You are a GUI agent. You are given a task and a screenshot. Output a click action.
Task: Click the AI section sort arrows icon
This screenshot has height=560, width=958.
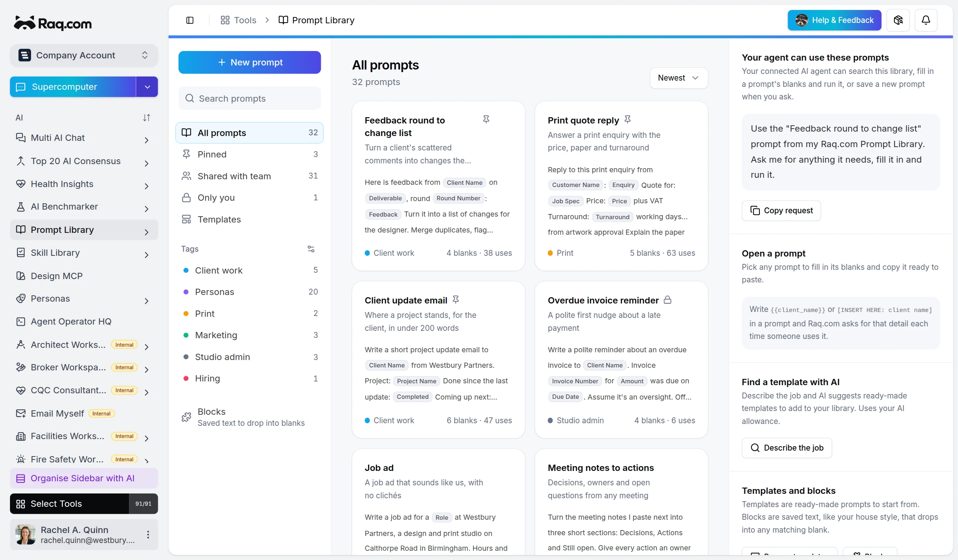point(146,118)
